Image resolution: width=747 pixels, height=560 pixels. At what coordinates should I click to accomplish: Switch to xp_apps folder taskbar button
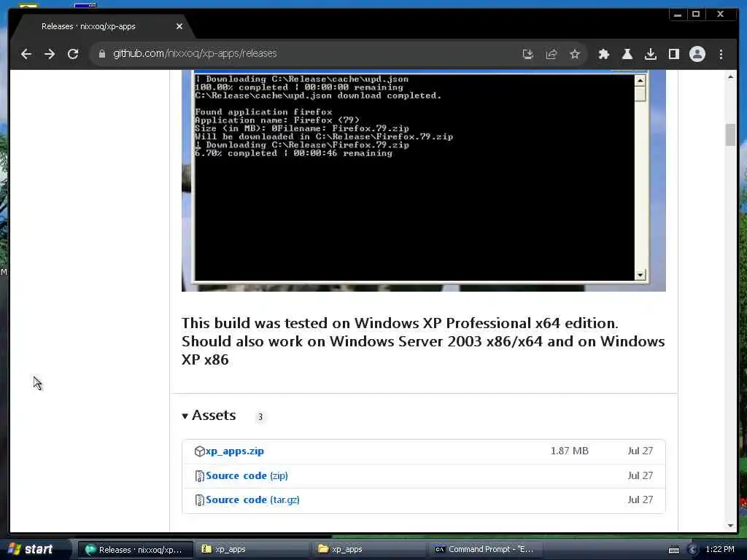pos(368,550)
